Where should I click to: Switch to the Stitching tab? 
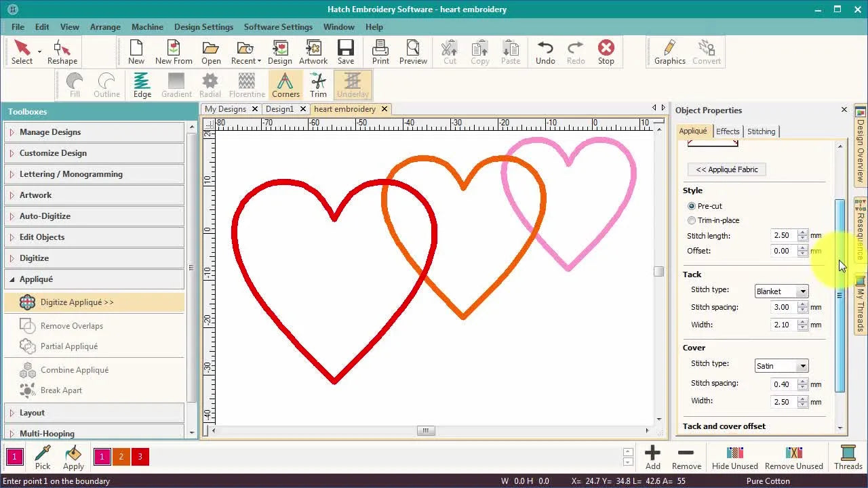pyautogui.click(x=761, y=131)
